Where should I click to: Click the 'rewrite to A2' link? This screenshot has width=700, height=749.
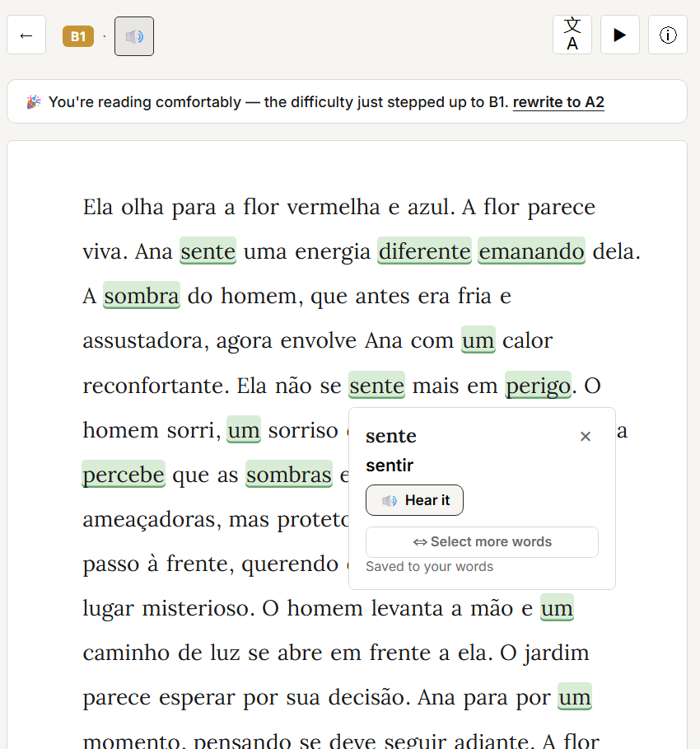(x=558, y=102)
